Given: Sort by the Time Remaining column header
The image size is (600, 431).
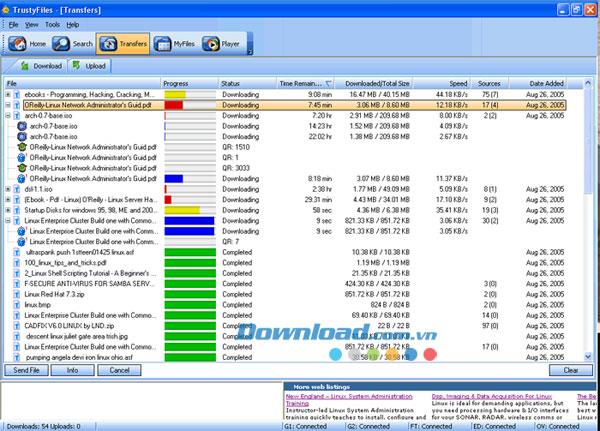Looking at the screenshot, I should click(305, 83).
